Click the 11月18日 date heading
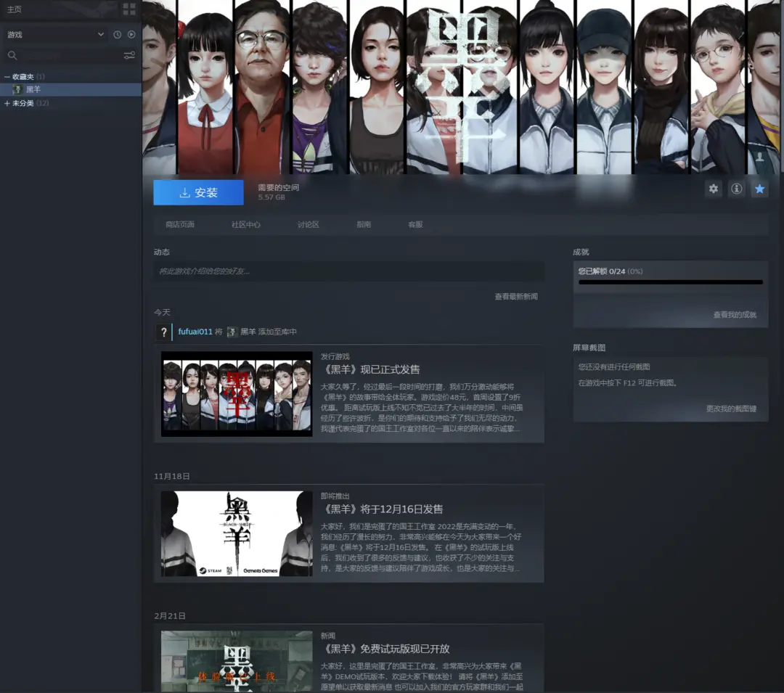Image resolution: width=784 pixels, height=693 pixels. click(x=171, y=476)
